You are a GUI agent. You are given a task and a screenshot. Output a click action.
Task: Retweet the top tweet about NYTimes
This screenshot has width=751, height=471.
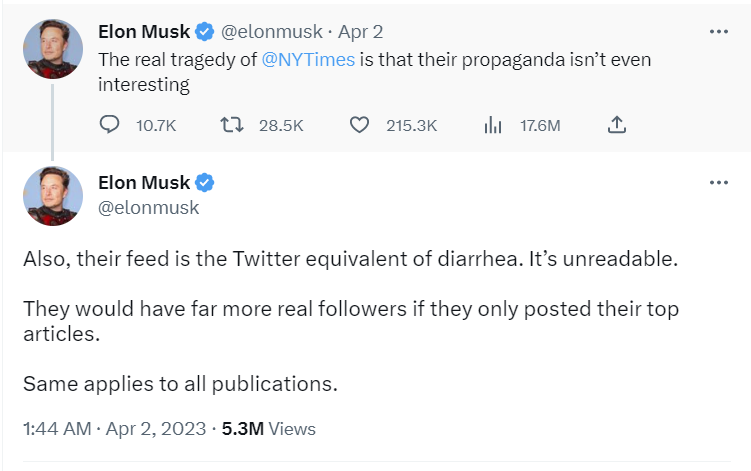(232, 125)
